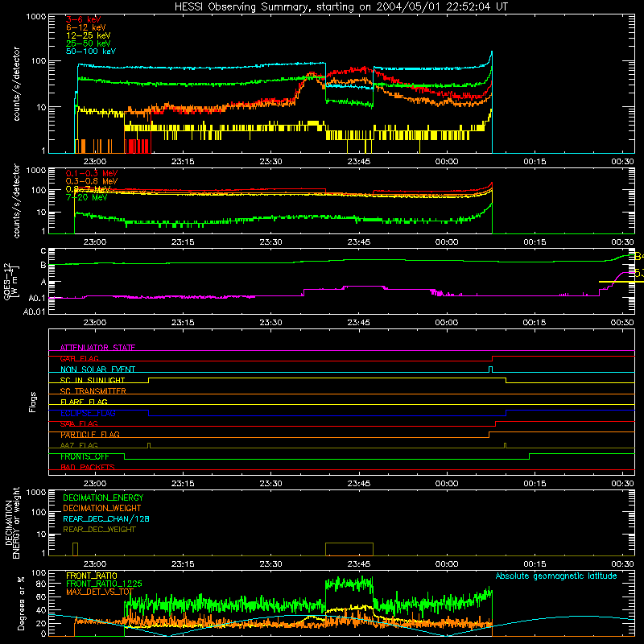The height and width of the screenshot is (644, 644).
Task: Click the Absolute geomagnetic latitude label
Action: pos(556,576)
